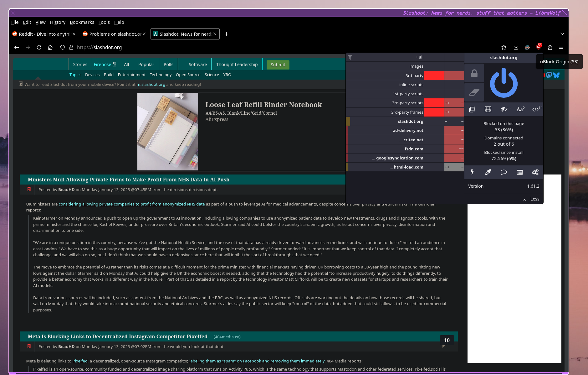
Task: Collapse the panel with Less chevron
Action: coord(531,199)
